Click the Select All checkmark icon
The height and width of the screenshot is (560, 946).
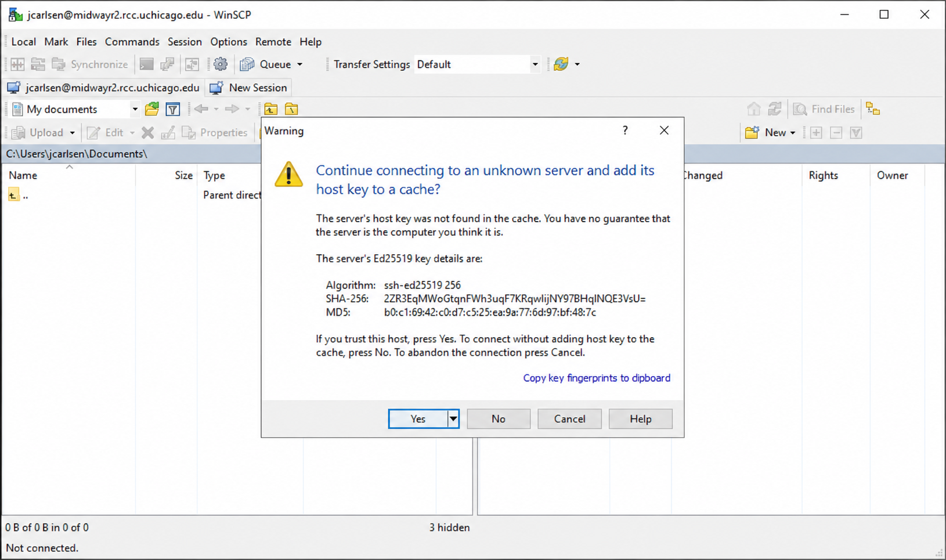856,133
